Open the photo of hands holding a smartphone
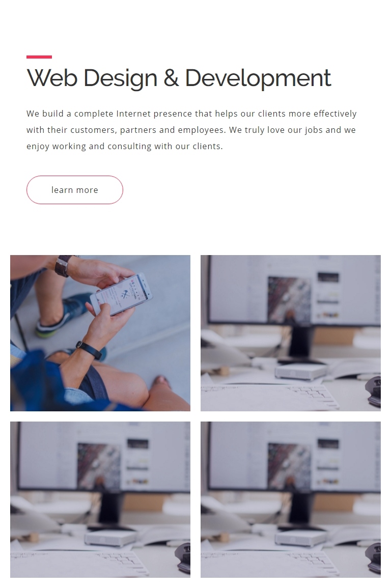This screenshot has width=391, height=588. 100,333
